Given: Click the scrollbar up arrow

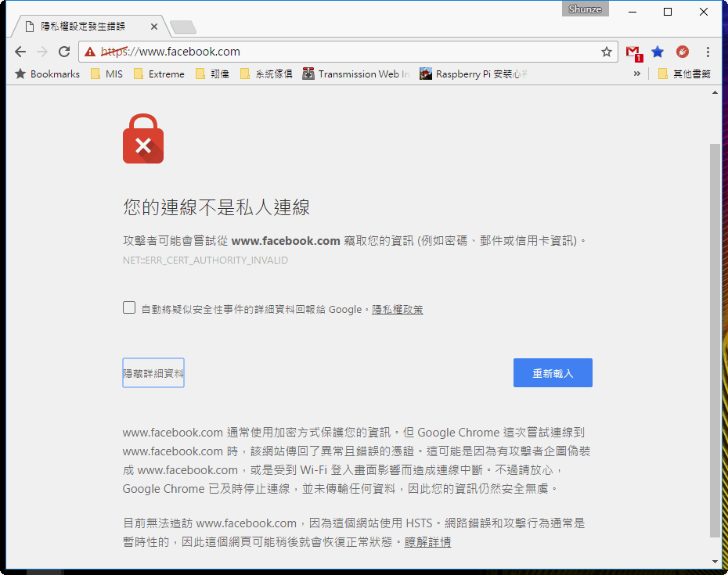Looking at the screenshot, I should tap(715, 93).
